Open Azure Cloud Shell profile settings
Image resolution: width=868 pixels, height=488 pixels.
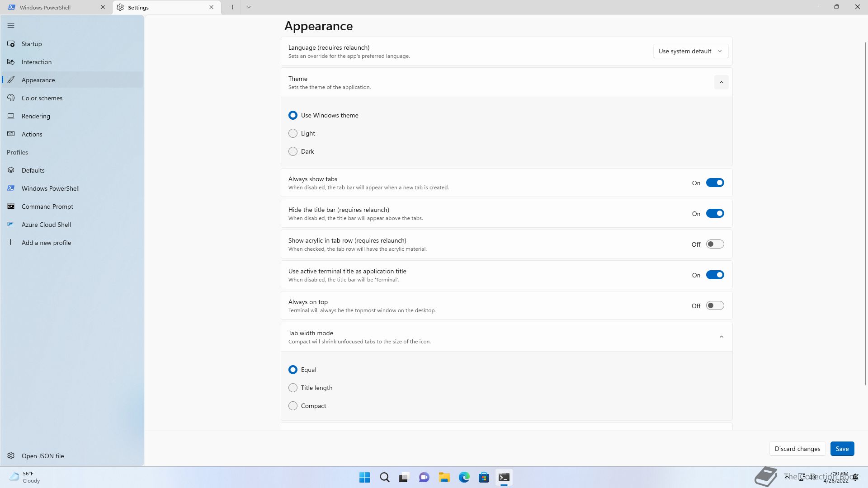click(x=72, y=225)
